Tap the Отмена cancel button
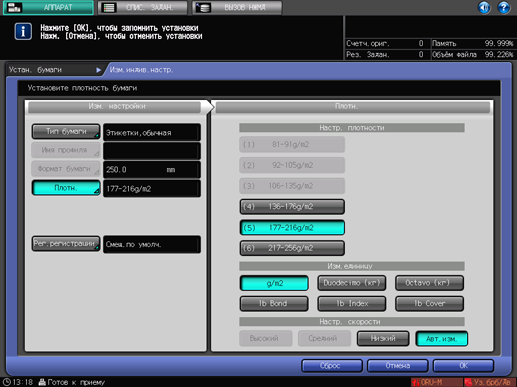517x387 pixels. [398, 366]
